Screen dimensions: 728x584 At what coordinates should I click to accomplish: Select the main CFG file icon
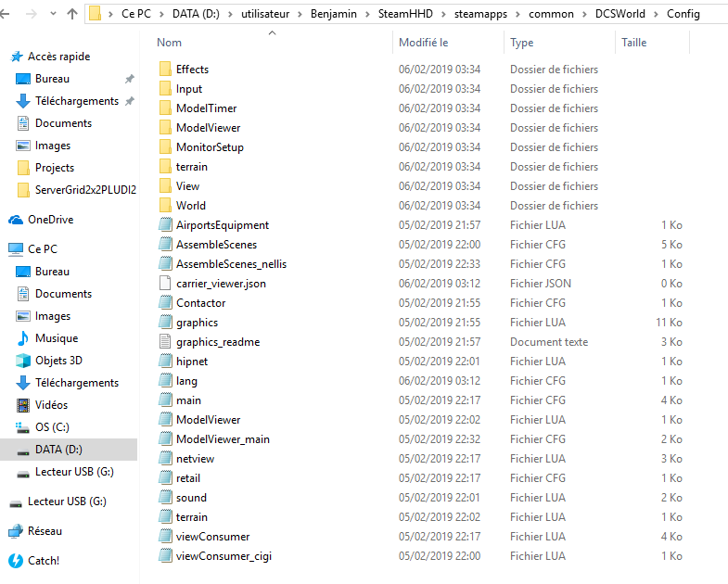point(165,400)
